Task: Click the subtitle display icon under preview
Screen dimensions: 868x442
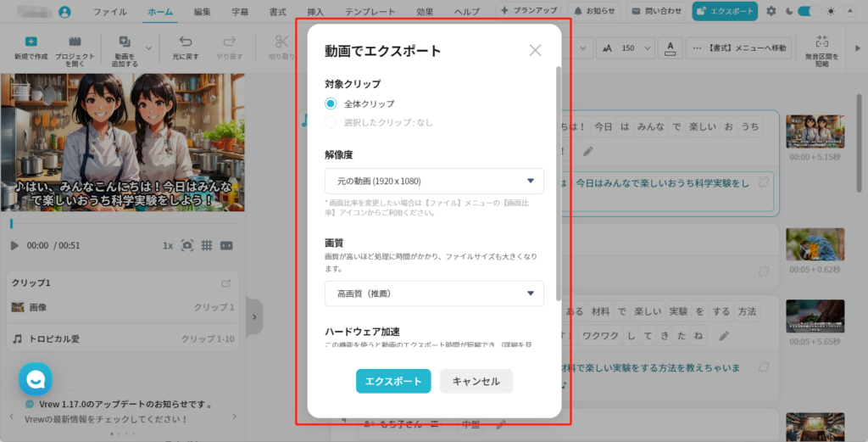Action: tap(226, 245)
